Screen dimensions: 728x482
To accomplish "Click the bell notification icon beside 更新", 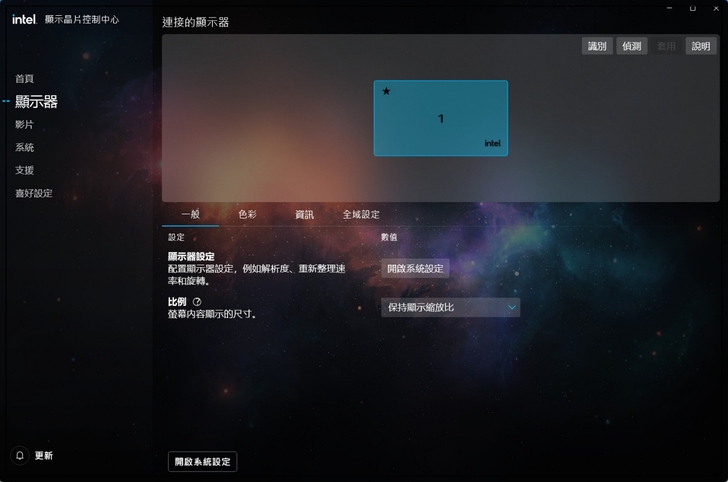I will coord(20,455).
